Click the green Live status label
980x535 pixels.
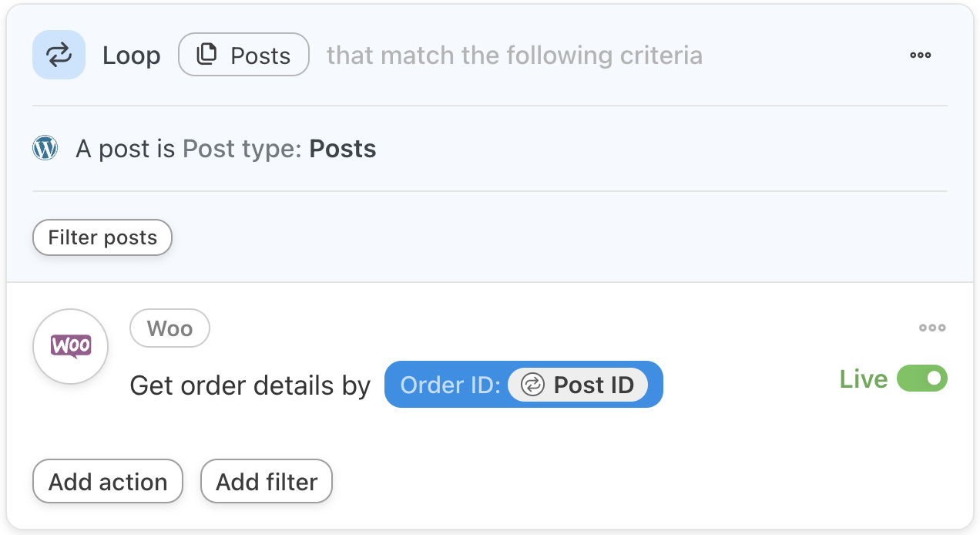coord(863,379)
